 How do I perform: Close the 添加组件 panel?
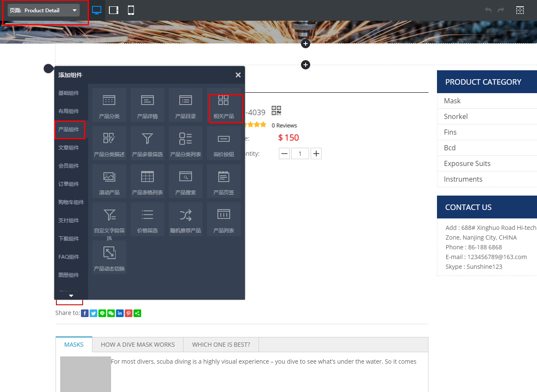[238, 75]
